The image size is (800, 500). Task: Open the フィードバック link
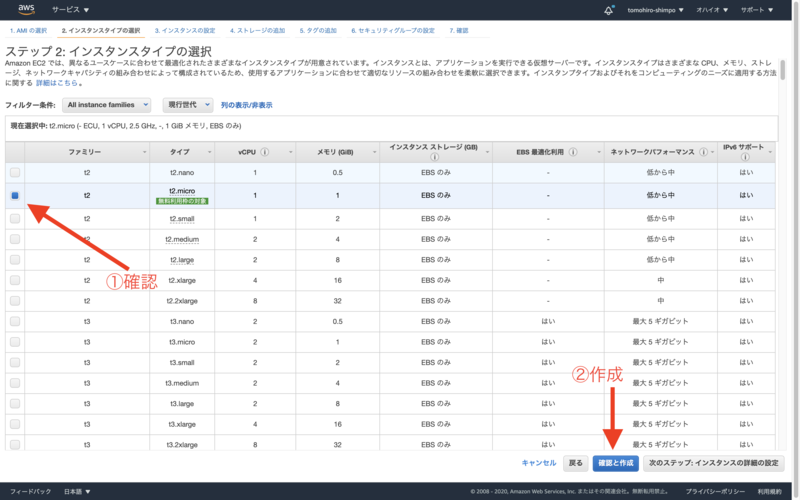click(x=31, y=491)
